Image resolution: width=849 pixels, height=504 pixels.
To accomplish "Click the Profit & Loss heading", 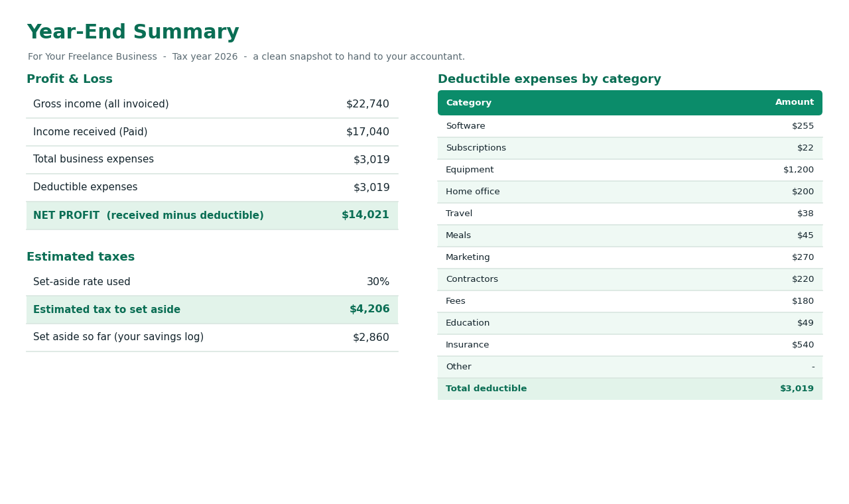I will pyautogui.click(x=70, y=80).
